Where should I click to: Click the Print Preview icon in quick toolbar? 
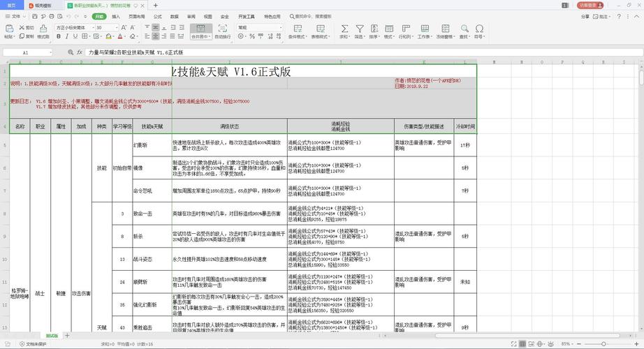60,17
